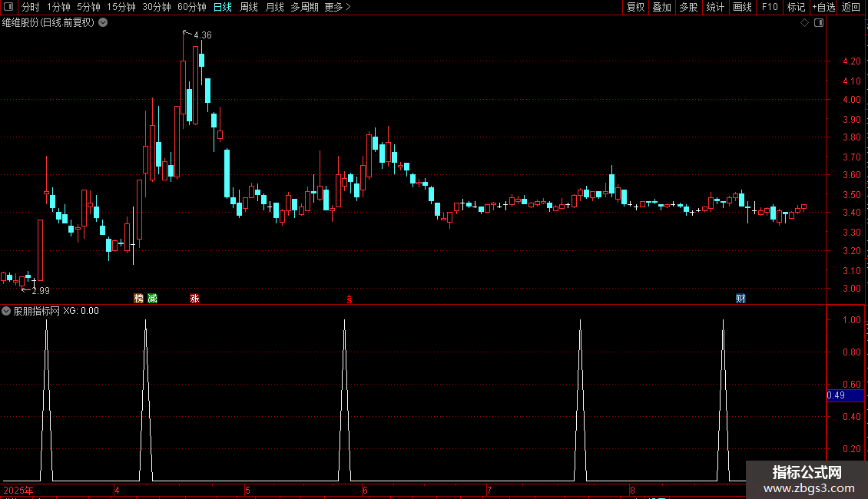The width and height of the screenshot is (868, 499).
Task: Switch to 30分钟 period
Action: pyautogui.click(x=156, y=7)
